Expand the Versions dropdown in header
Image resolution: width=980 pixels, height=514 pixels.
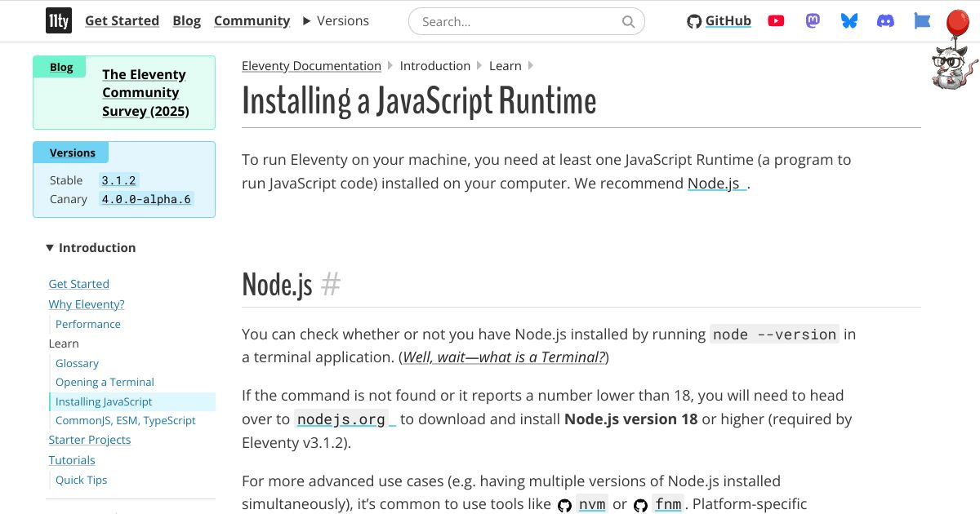[336, 21]
